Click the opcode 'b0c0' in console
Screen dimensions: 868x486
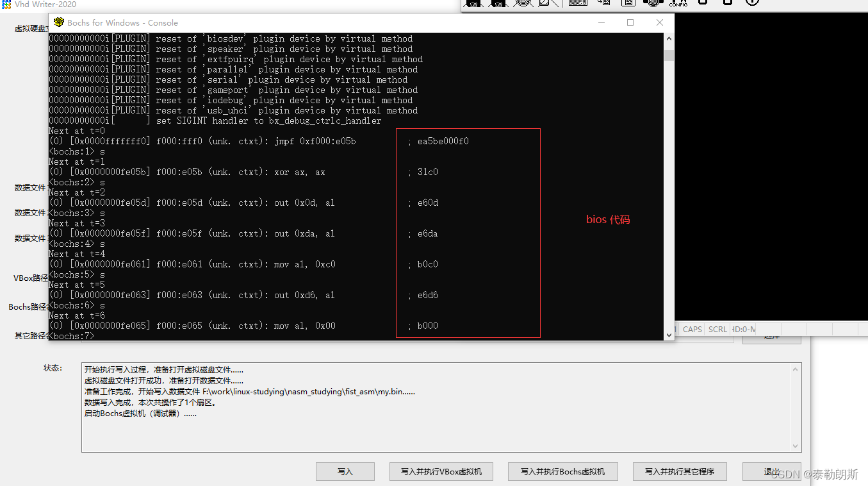tap(428, 264)
